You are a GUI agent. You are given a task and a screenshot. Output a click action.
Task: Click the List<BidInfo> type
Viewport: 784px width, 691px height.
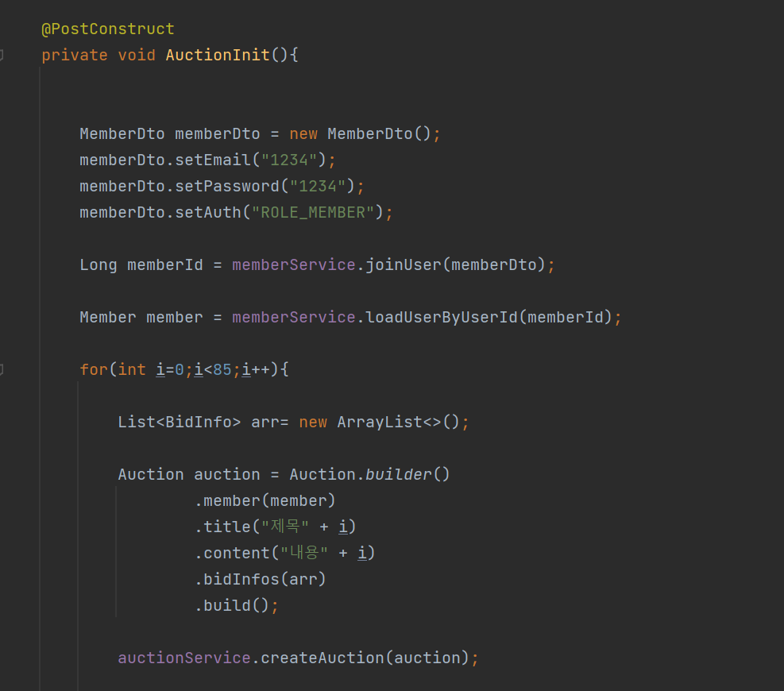tap(180, 422)
